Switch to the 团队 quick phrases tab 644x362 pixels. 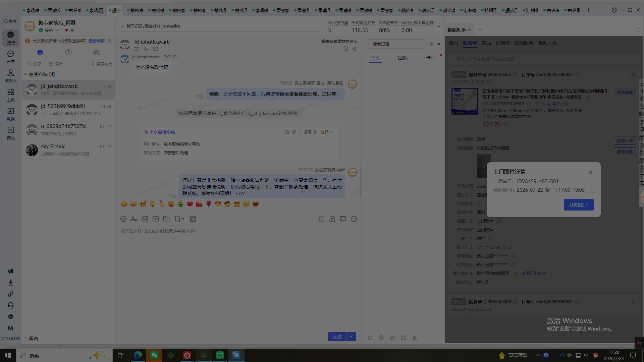pyautogui.click(x=403, y=58)
